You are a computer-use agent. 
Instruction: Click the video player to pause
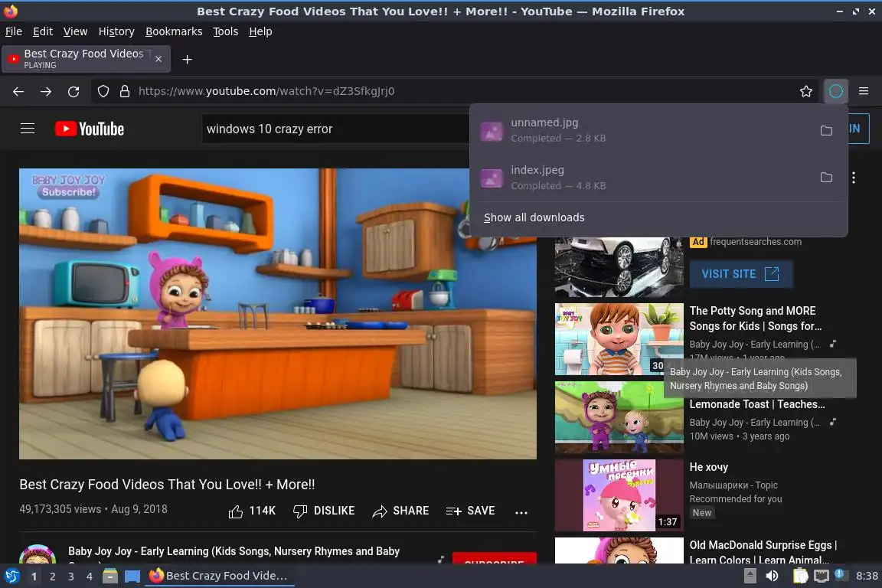[x=278, y=313]
